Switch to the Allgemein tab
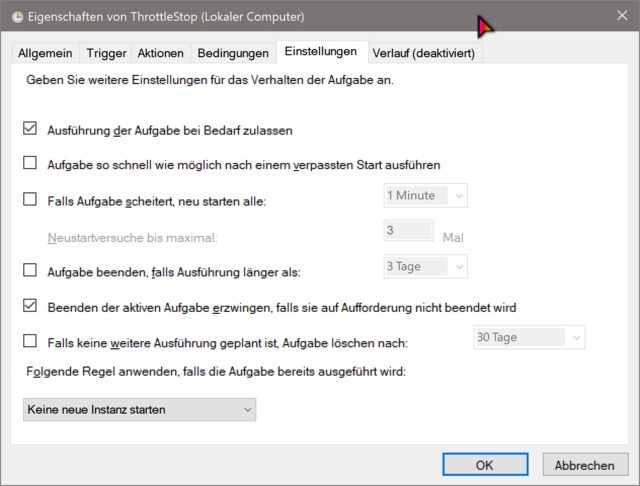 (x=45, y=53)
